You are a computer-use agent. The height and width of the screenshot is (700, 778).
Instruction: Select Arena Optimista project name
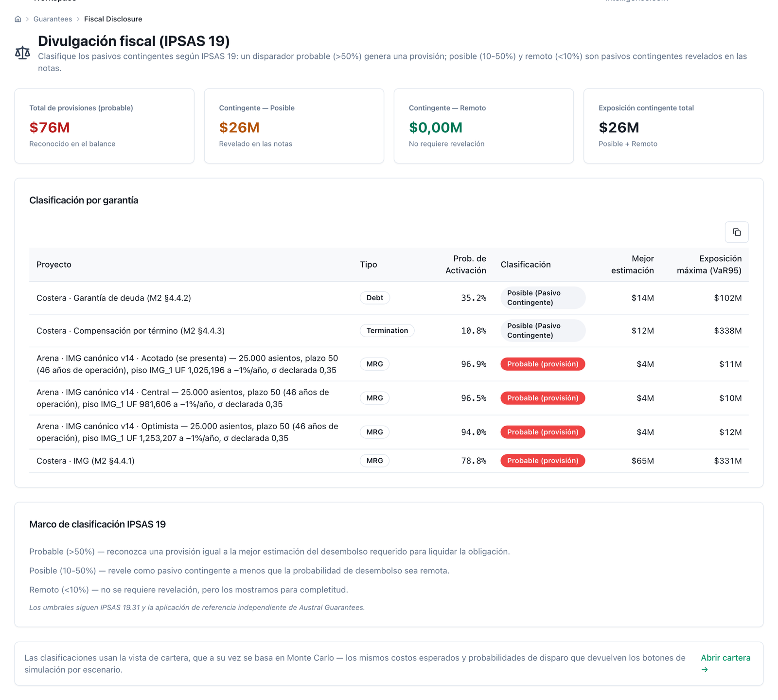click(187, 432)
